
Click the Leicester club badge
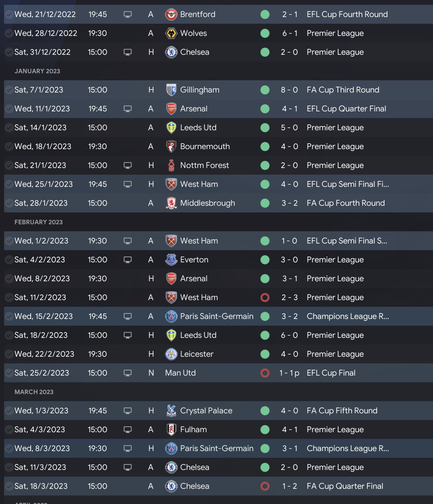(x=171, y=354)
